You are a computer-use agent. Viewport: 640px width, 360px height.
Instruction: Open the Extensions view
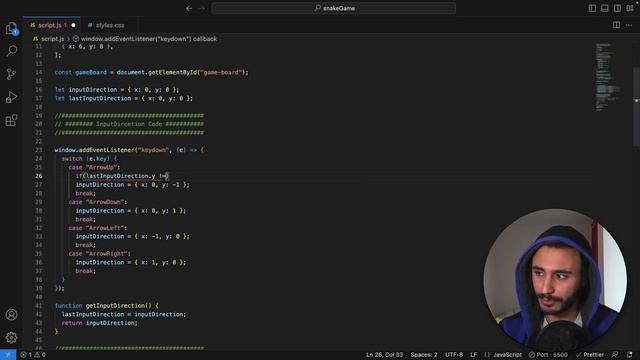pos(11,120)
